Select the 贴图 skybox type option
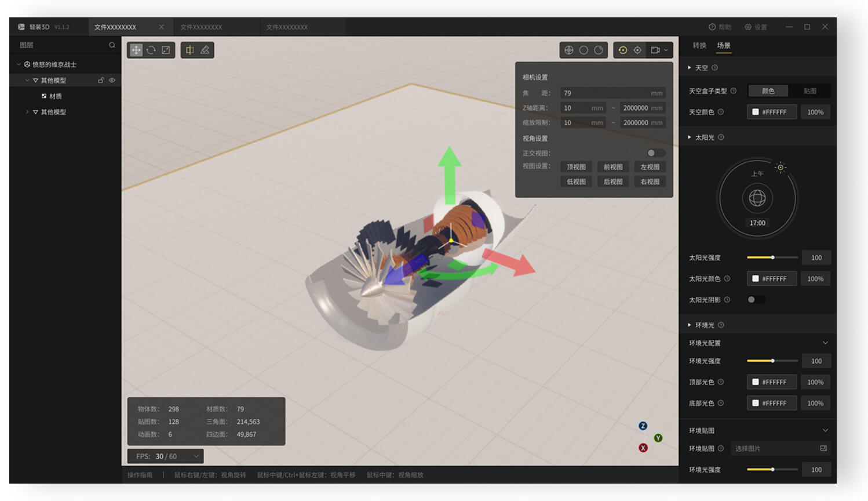Screen dimensions: 868x501 809,91
